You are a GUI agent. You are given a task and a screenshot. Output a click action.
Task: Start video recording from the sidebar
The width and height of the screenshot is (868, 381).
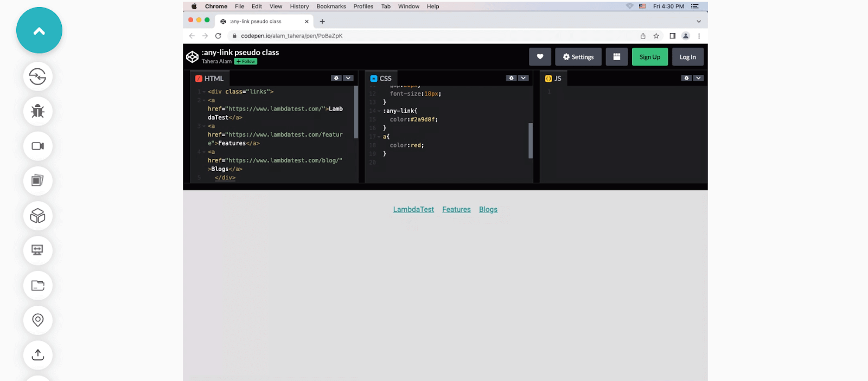point(37,146)
